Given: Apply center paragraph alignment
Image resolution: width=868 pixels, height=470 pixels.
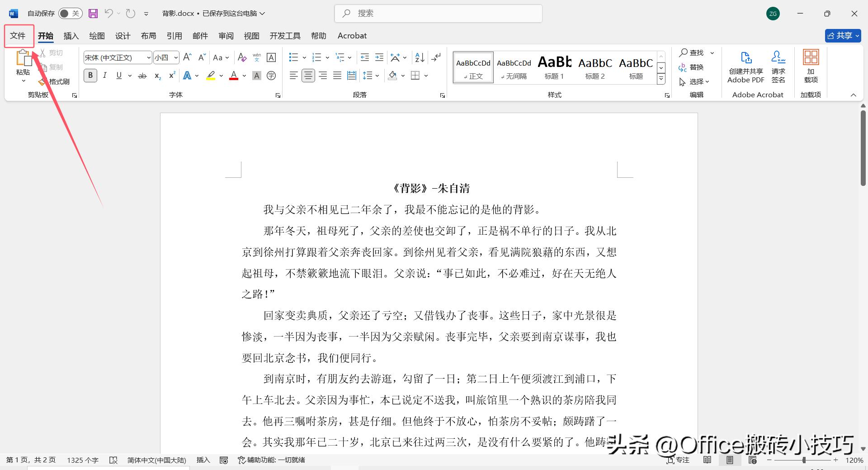Looking at the screenshot, I should point(308,76).
